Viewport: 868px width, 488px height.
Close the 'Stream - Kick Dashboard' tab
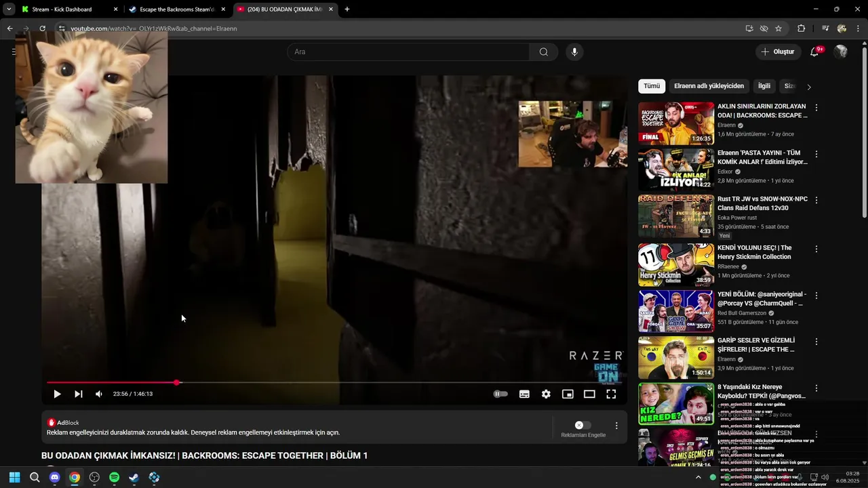[x=116, y=9]
